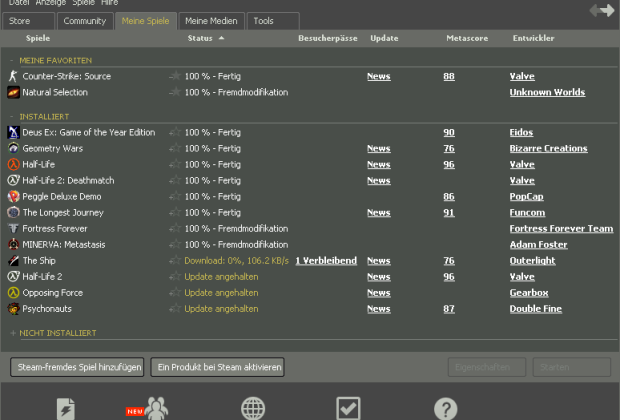Collapse the MEINE FAVORITEN section

[x=11, y=61]
